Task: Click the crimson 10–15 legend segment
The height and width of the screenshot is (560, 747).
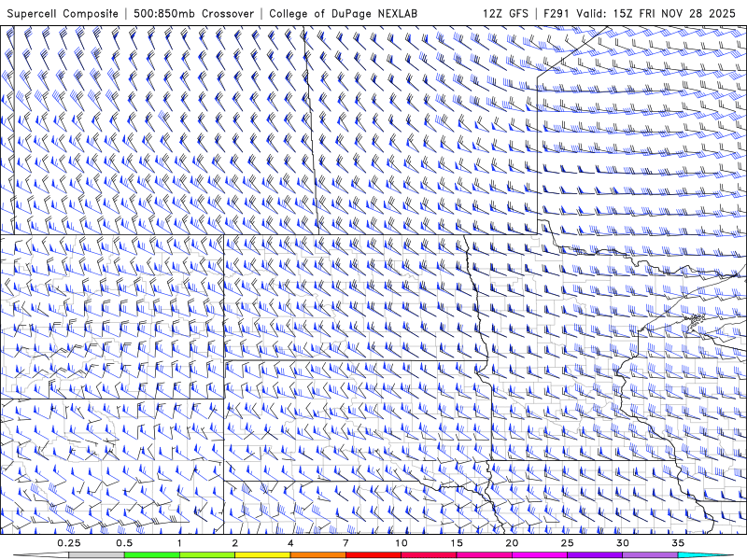Action: click(429, 555)
